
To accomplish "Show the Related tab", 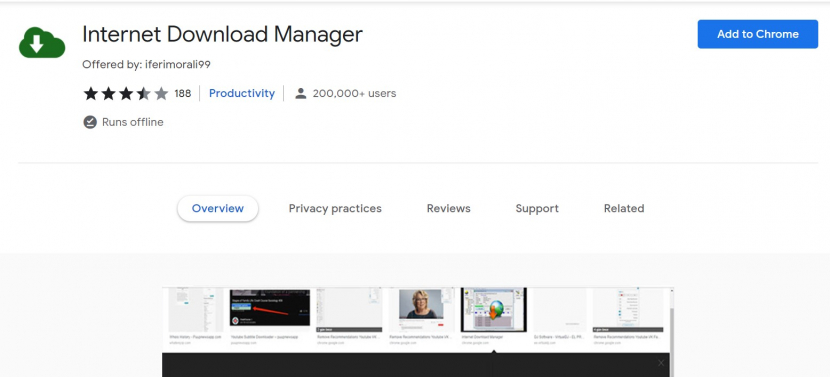I will 624,209.
